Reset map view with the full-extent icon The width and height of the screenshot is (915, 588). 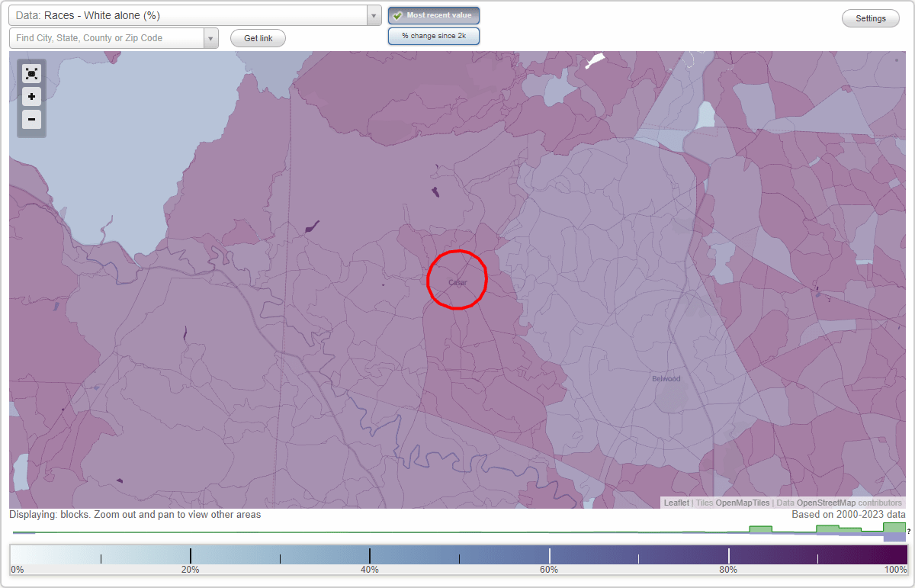point(31,73)
